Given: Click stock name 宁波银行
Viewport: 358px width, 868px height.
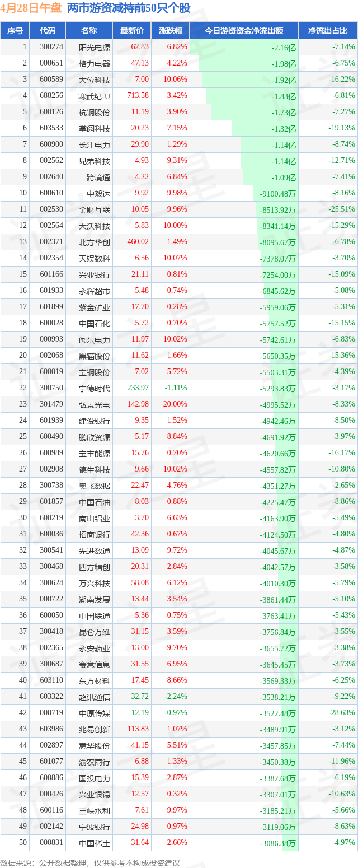Looking at the screenshot, I should [95, 827].
